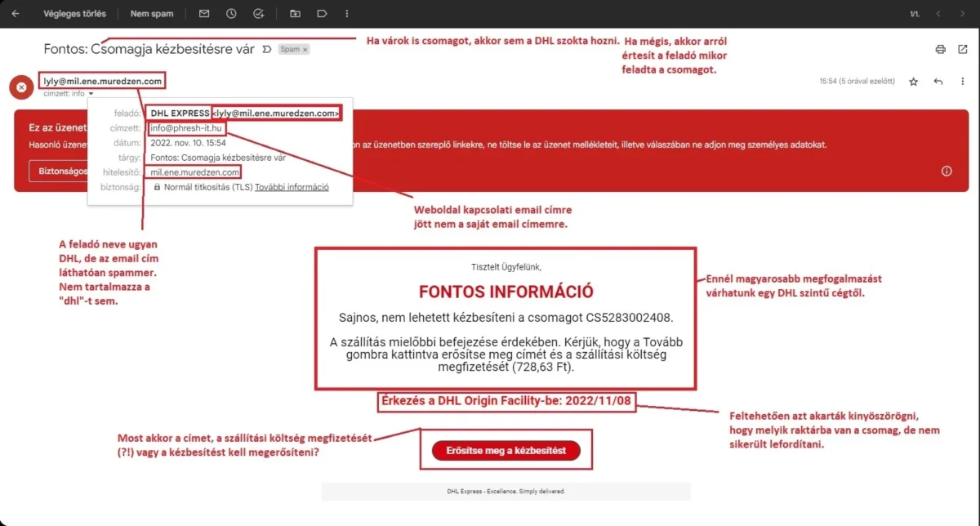
Task: Click the hitelesítő value mil.ene.muredzen.com
Action: (195, 172)
